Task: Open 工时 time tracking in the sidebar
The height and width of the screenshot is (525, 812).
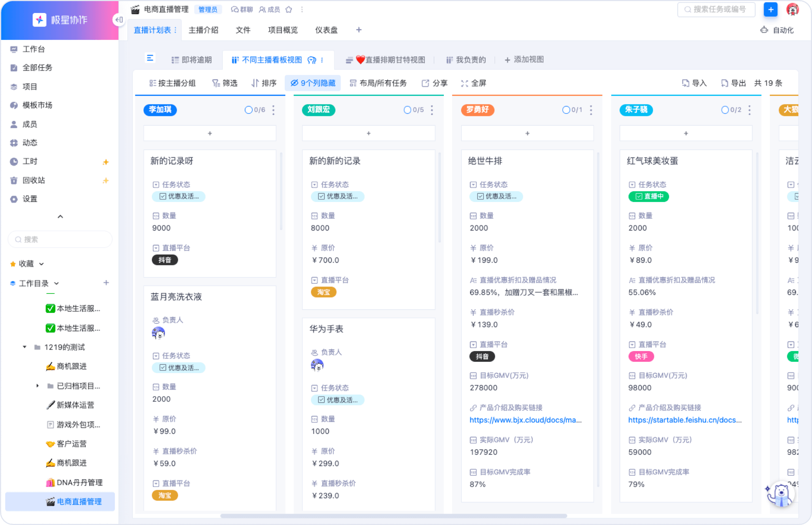Action: (x=30, y=162)
